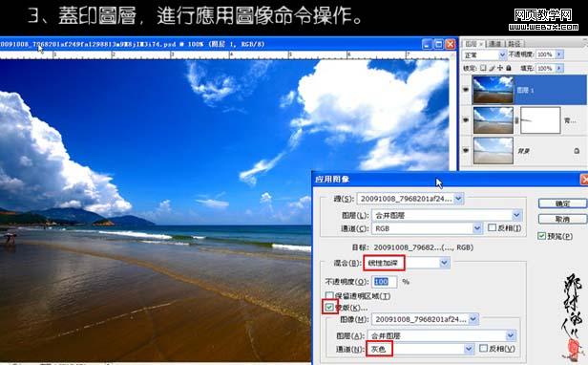Close the 应用图像 dialog
Screen dimensions: 588x365
[x=584, y=179]
